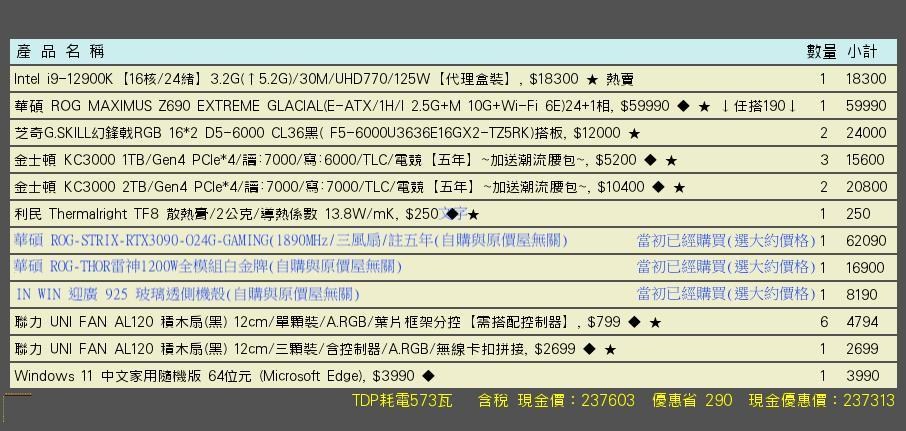Click subtotal 16900 for the ROG-THOR PSU
This screenshot has width=906, height=431.
click(x=866, y=268)
